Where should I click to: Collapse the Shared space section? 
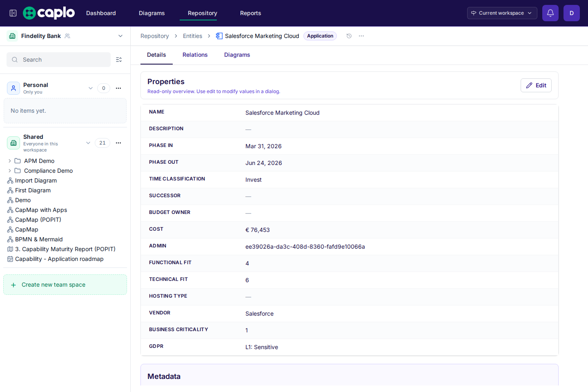pos(88,143)
